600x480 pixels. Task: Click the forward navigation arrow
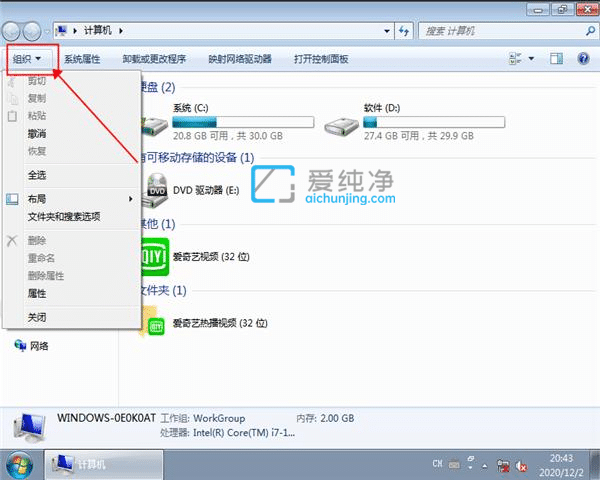32,31
